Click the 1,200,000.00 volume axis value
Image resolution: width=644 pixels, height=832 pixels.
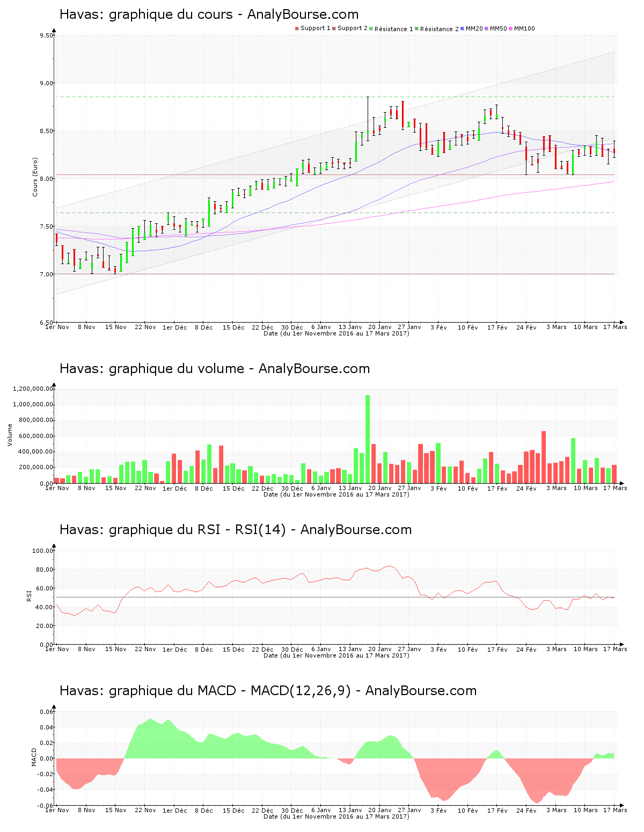point(32,389)
